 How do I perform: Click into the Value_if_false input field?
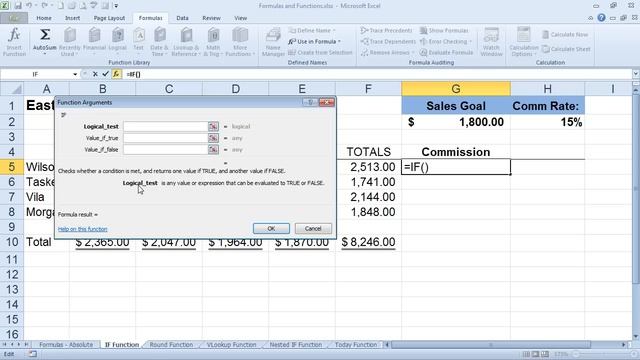click(166, 150)
